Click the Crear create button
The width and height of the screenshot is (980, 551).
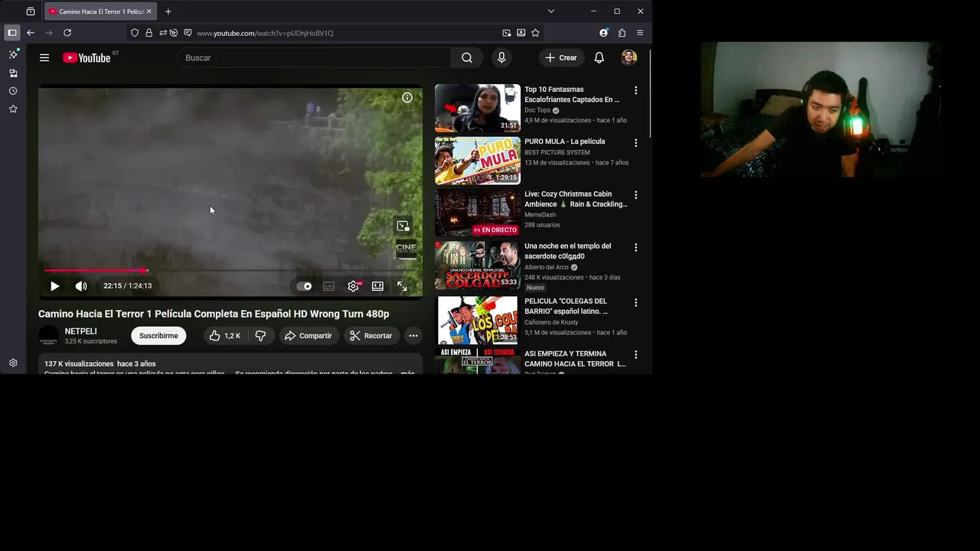pos(561,57)
